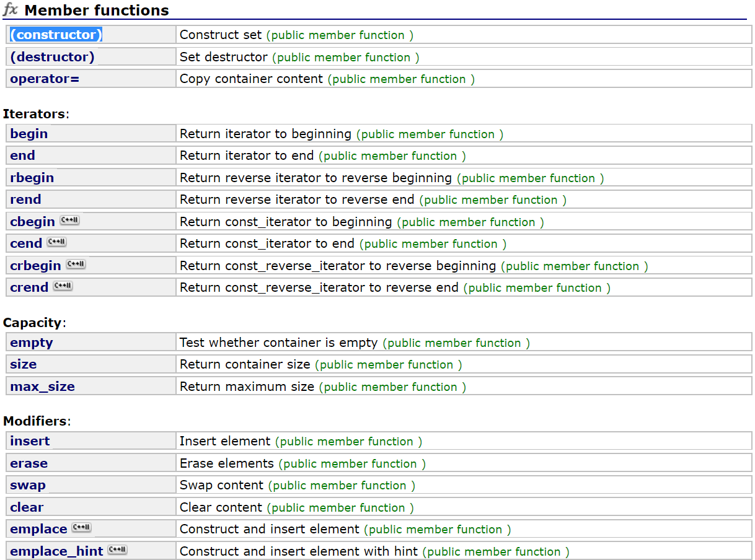Click the C++11 badge next to cend
This screenshot has height=560, width=755.
pyautogui.click(x=57, y=242)
